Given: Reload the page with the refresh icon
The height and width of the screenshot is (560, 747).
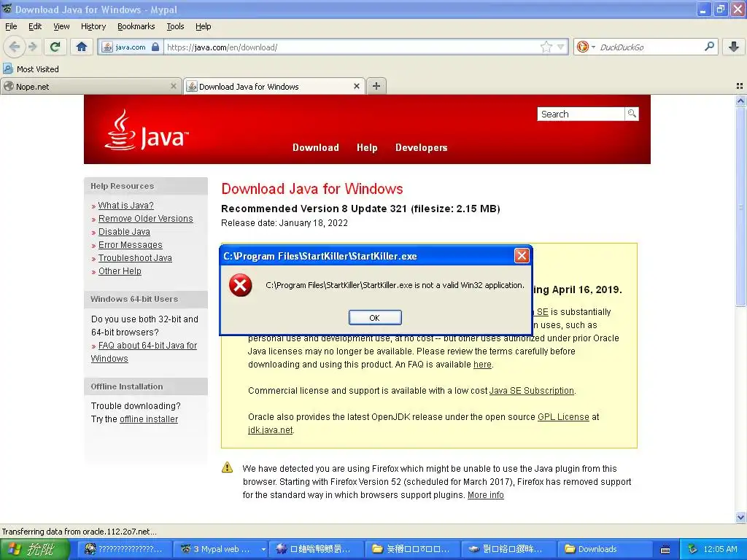Looking at the screenshot, I should 55,47.
